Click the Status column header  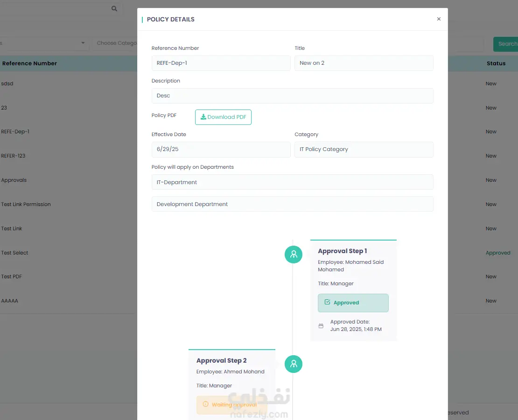(x=496, y=63)
